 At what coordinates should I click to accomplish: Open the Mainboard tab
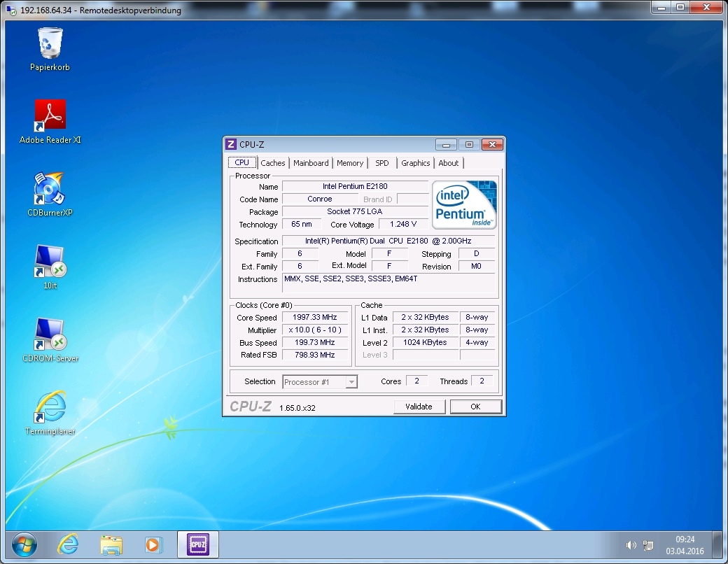point(311,163)
